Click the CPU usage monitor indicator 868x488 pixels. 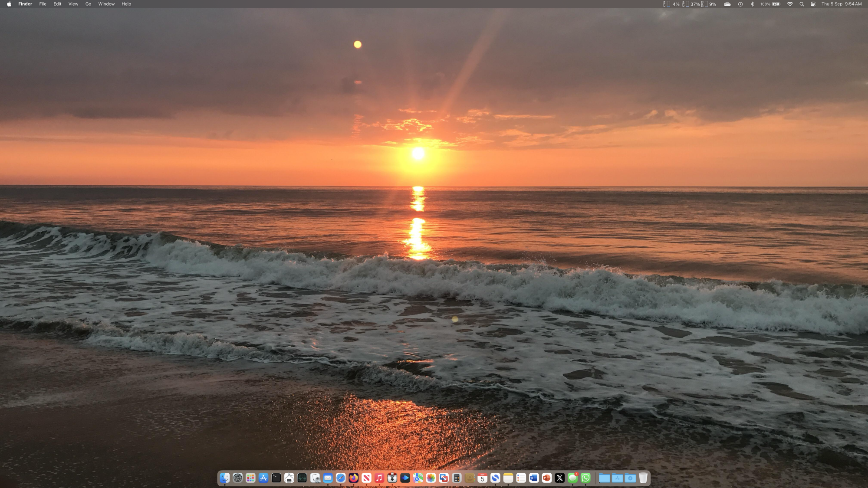point(671,4)
